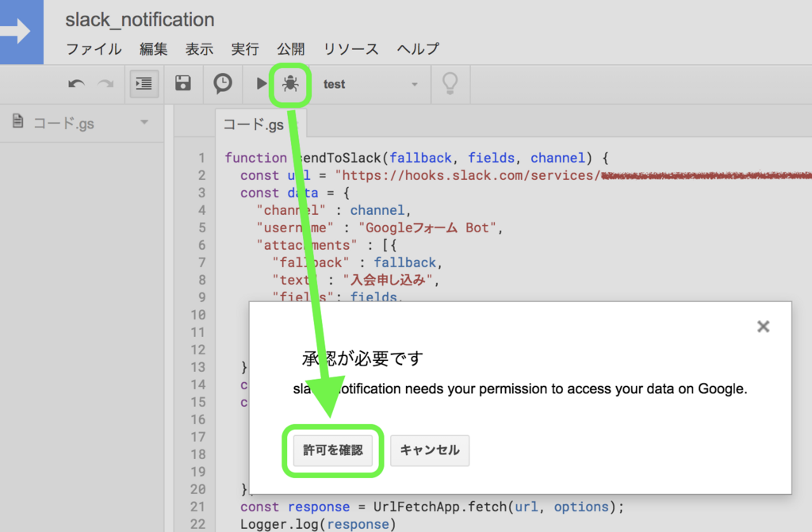Expand the コード.gs file options arrow

pos(144,122)
